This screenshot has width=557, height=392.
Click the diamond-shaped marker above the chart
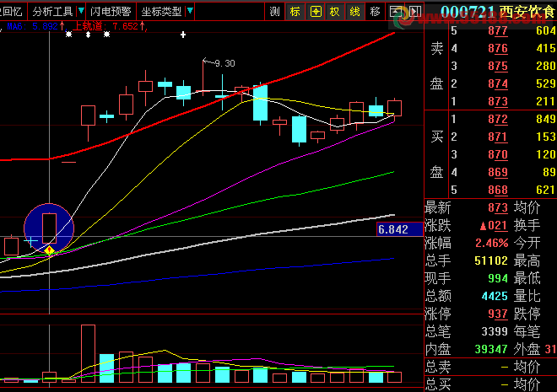(x=88, y=35)
